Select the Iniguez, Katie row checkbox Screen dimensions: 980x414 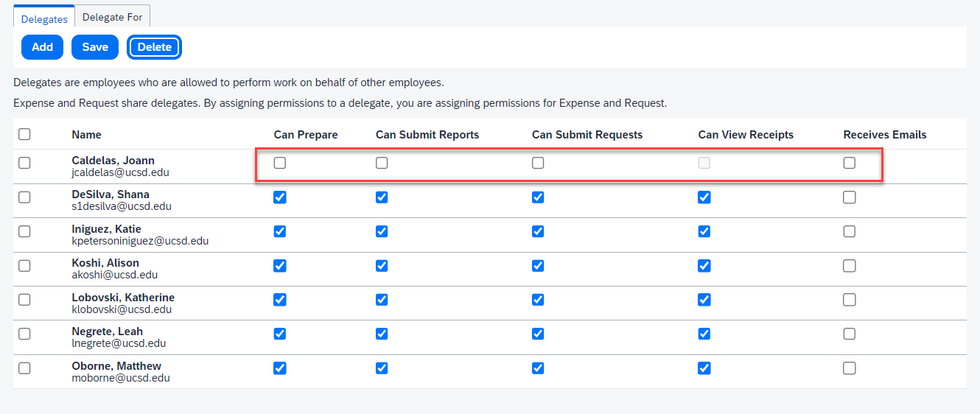(x=24, y=231)
